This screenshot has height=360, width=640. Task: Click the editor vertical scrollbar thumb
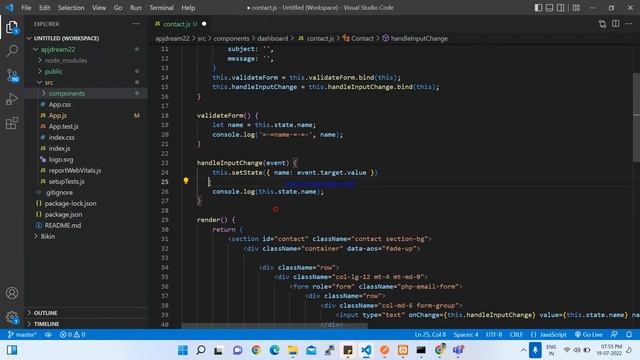(x=636, y=118)
